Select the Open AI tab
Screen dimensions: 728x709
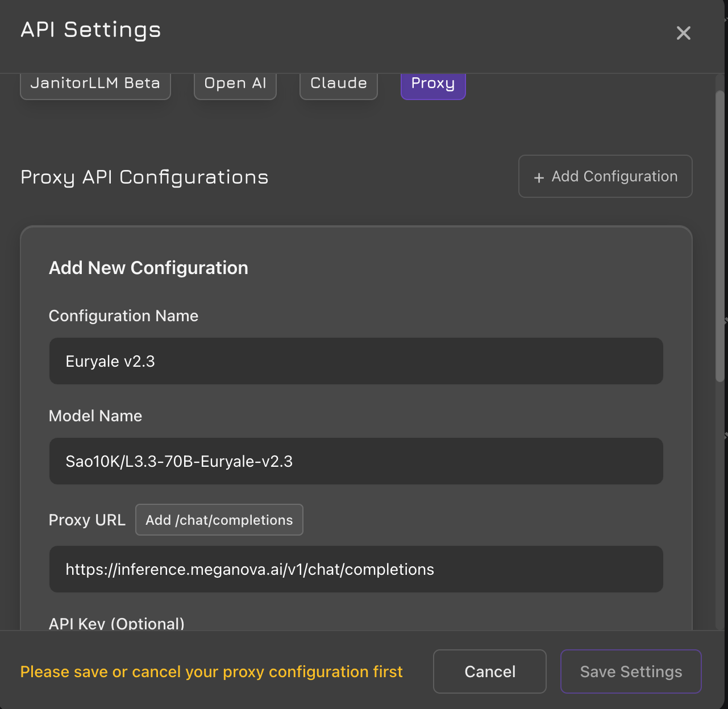[x=235, y=84]
